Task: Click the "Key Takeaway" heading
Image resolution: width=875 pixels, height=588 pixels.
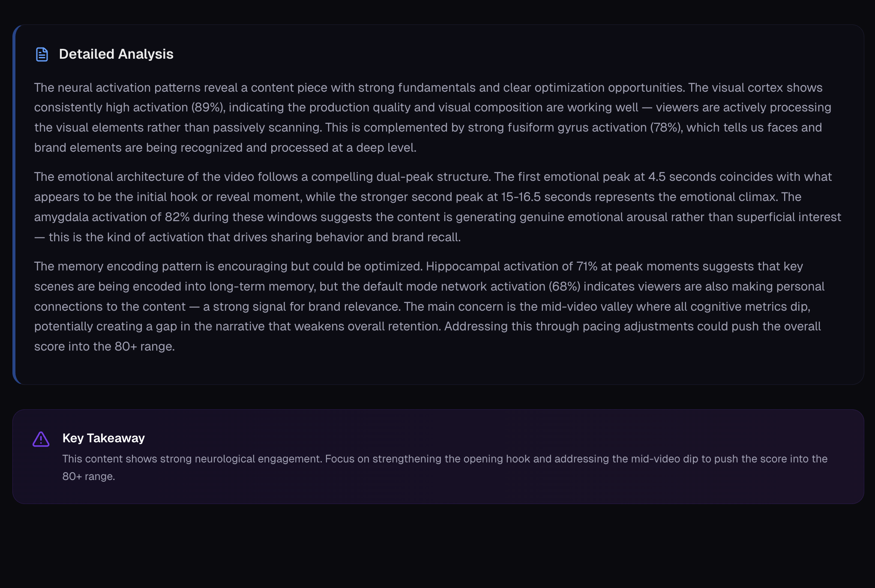Action: [104, 438]
